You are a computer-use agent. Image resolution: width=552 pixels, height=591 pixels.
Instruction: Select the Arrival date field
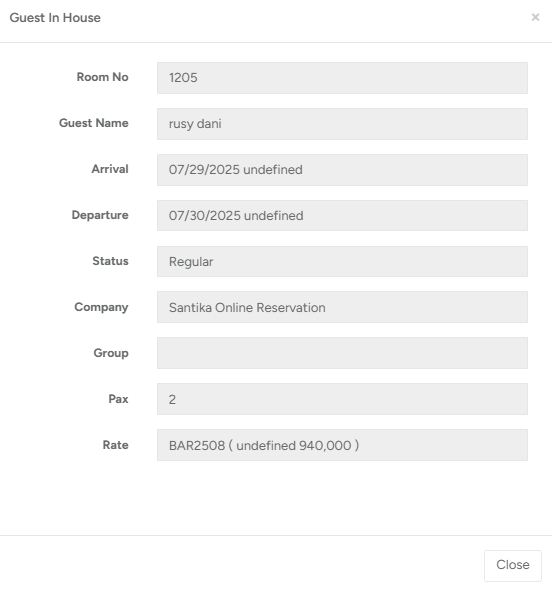coord(342,170)
